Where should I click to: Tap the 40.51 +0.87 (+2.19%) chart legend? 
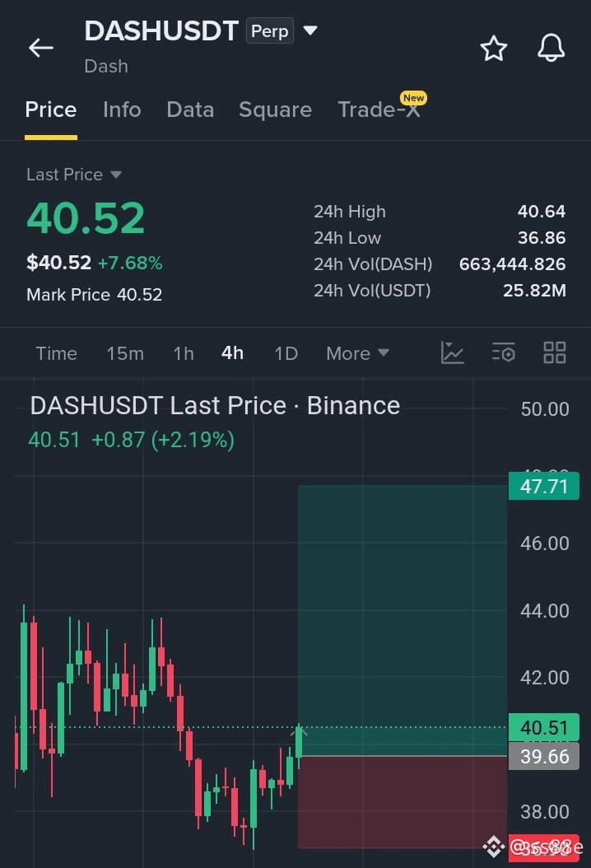click(132, 440)
